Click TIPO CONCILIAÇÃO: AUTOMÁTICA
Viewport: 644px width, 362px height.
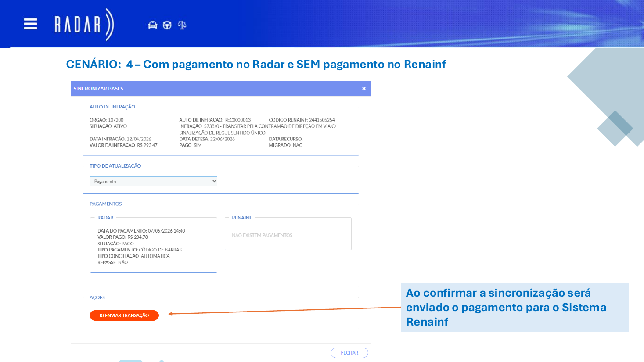133,256
